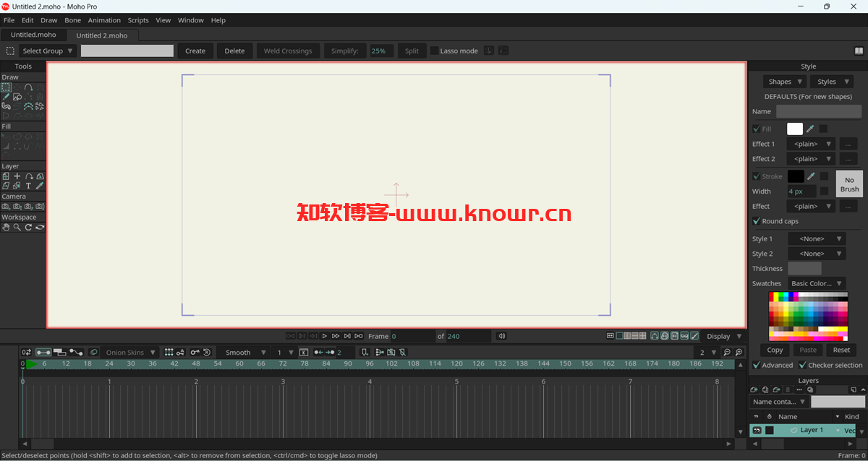Select the Zoom Camera tool

[x=17, y=206]
